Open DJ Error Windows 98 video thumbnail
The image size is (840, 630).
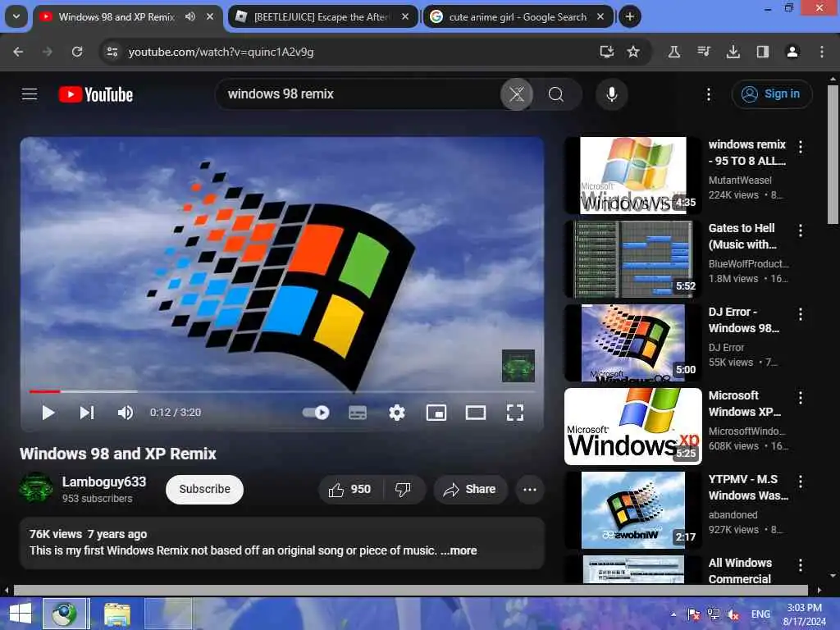(x=633, y=343)
